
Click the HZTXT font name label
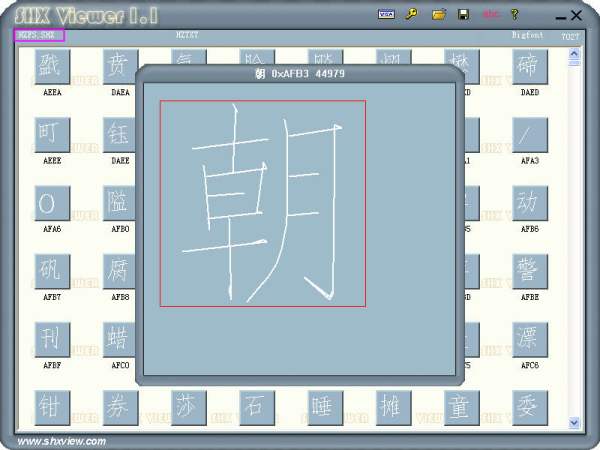pos(187,35)
